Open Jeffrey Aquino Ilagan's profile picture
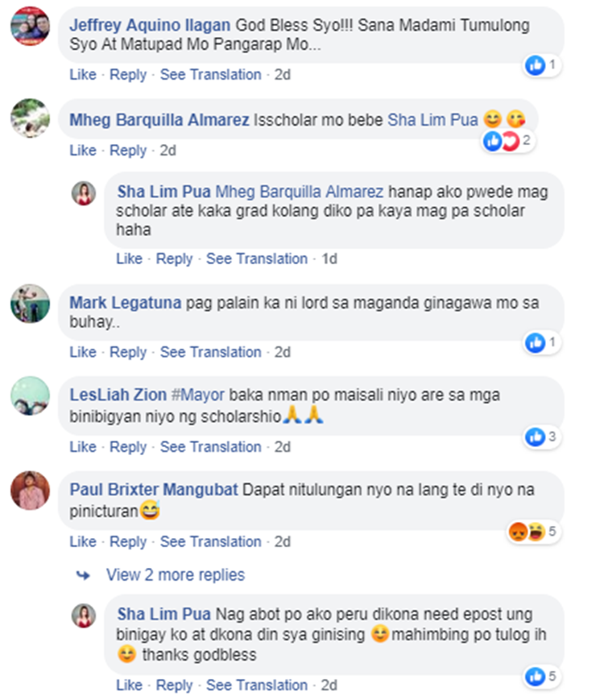Screen dimensions: 604x700 (x=30, y=26)
